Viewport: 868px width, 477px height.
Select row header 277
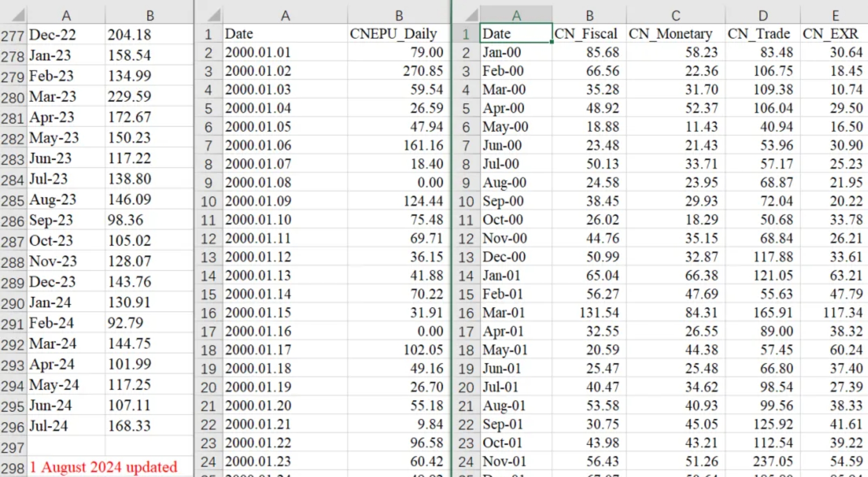(x=12, y=36)
